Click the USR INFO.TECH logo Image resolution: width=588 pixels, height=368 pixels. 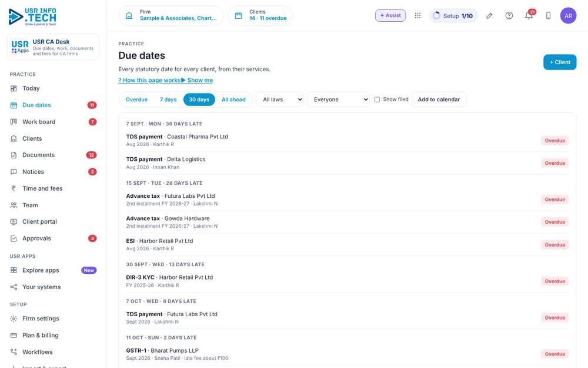point(32,17)
